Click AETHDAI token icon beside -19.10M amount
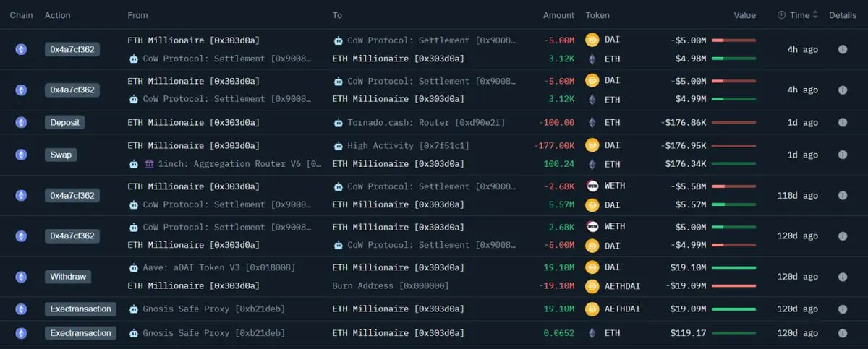Image resolution: width=868 pixels, height=349 pixels. point(592,285)
